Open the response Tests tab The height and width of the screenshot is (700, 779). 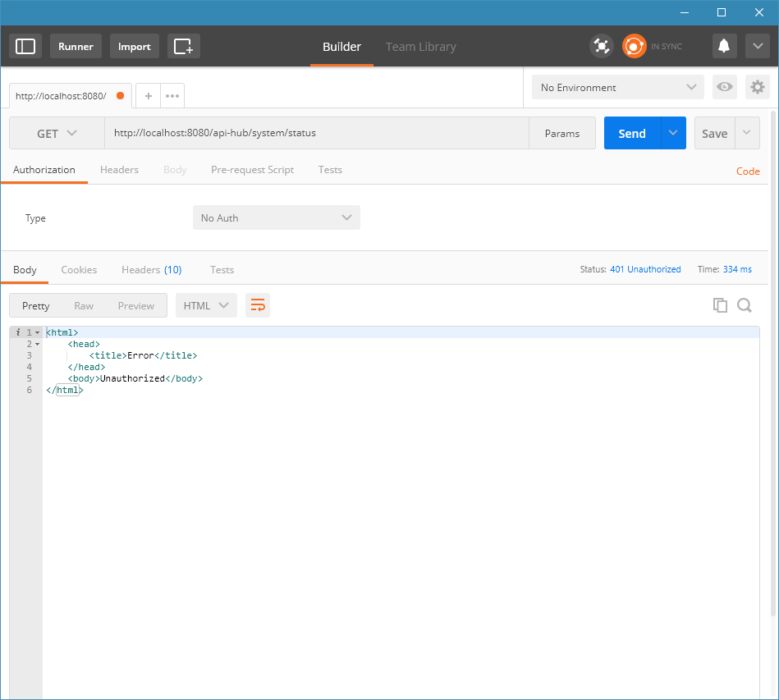222,270
